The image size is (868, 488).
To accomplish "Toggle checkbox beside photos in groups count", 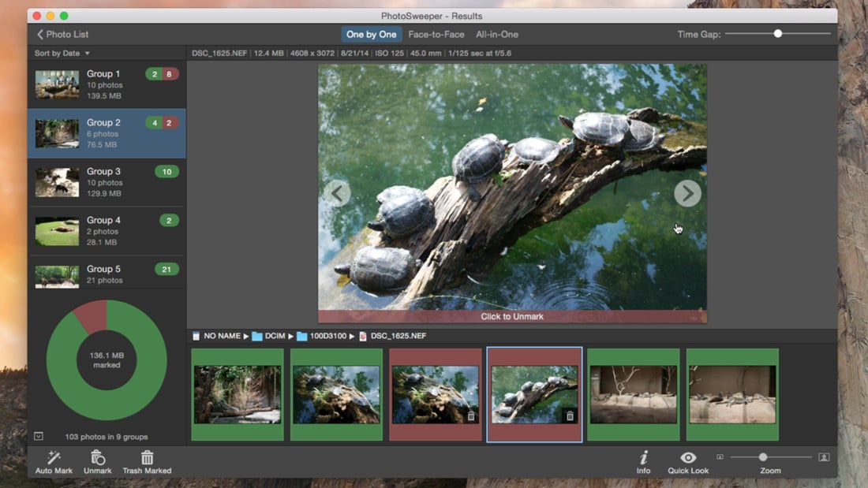I will point(39,436).
